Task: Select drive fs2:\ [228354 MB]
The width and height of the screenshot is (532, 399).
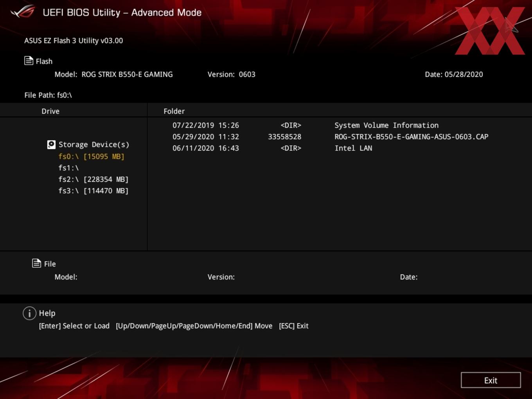Action: pyautogui.click(x=93, y=179)
